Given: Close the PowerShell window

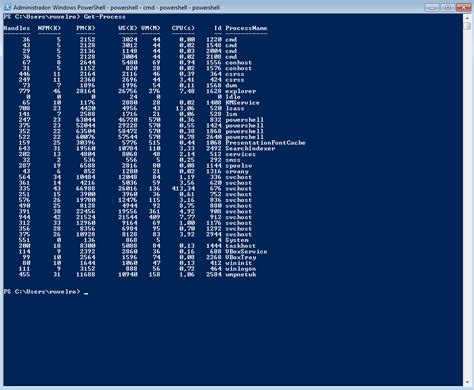Looking at the screenshot, I should click(x=463, y=7).
